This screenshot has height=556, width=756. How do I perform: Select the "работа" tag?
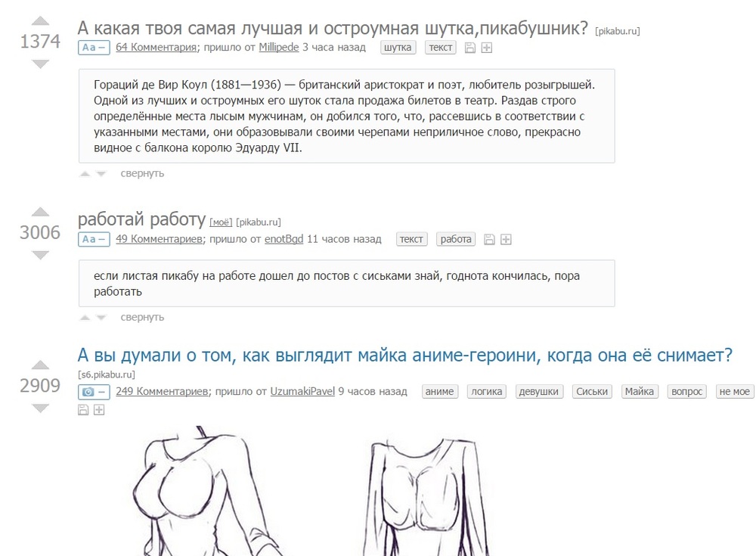point(456,239)
